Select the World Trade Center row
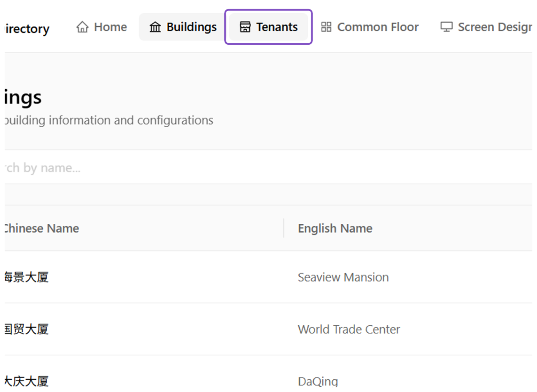The image size is (537, 392). (268, 330)
